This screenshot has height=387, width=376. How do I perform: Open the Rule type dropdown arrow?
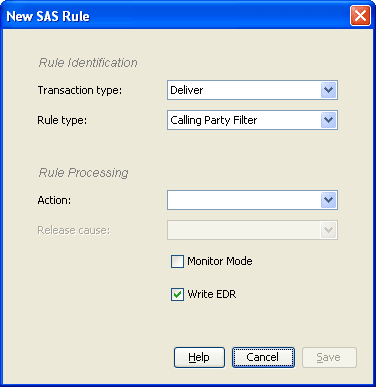pyautogui.click(x=328, y=120)
